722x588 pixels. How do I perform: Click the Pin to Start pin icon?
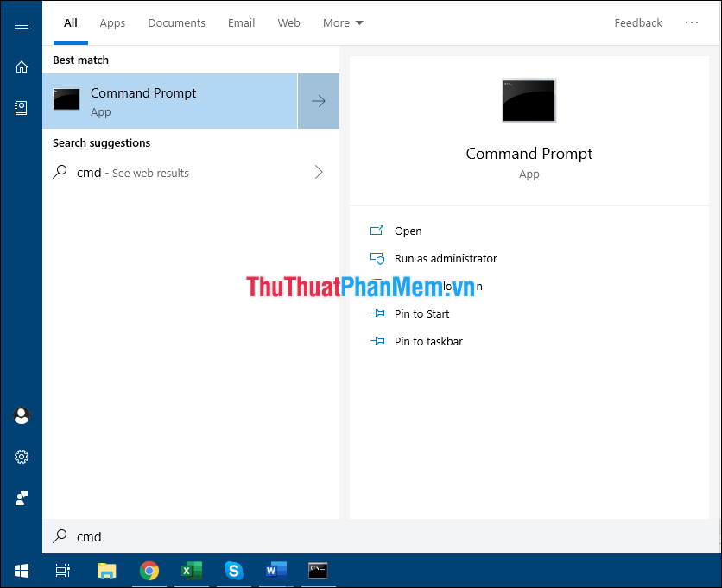tap(377, 313)
